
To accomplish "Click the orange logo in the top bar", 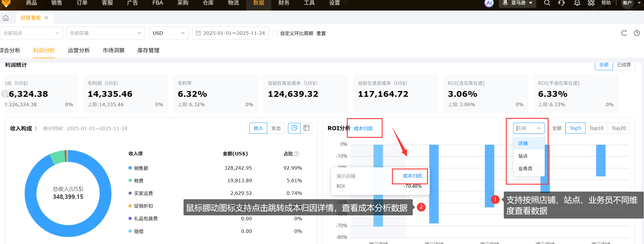I will pos(6,3).
